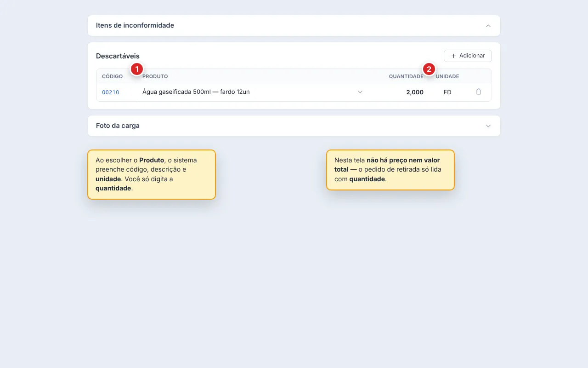Collapse the Itens de inconformidade section

(488, 26)
